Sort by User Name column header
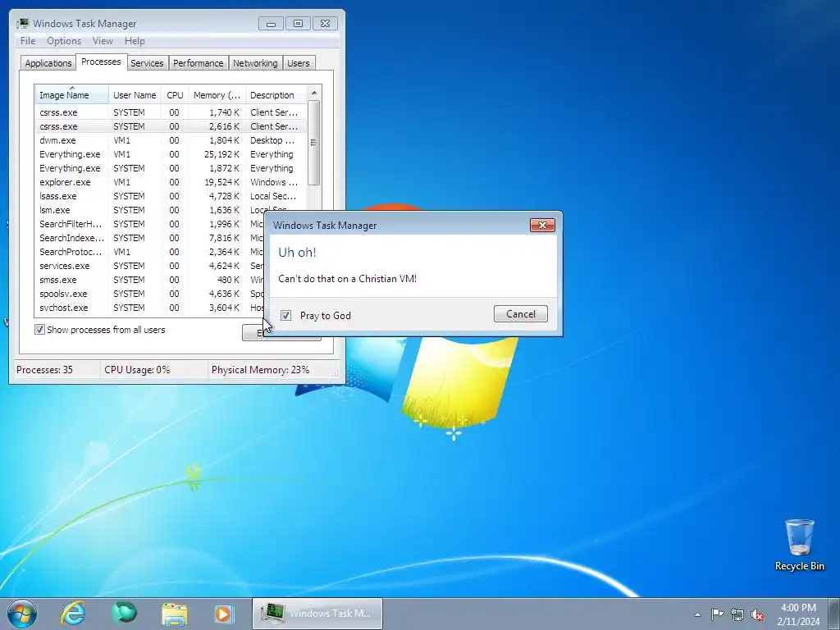Viewport: 840px width, 630px height. tap(135, 95)
